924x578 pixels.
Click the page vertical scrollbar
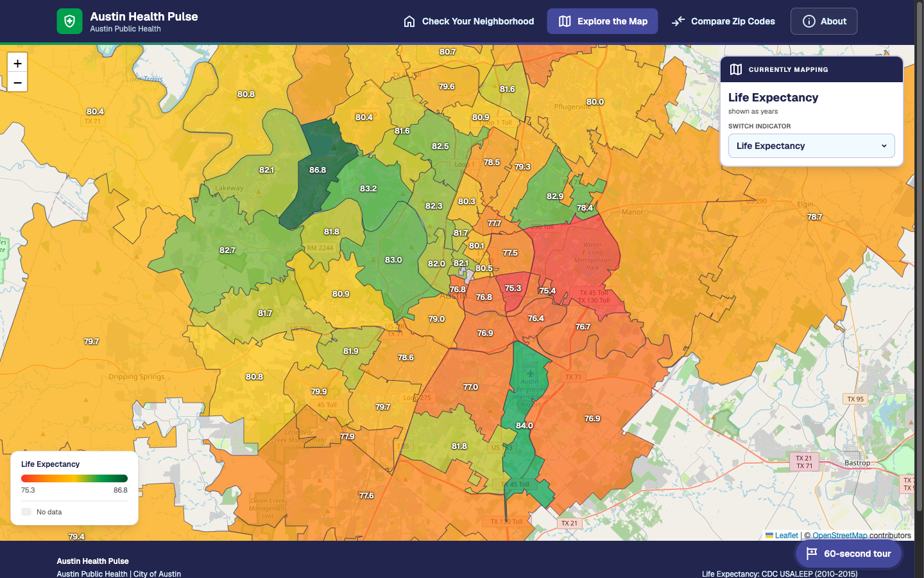click(x=919, y=257)
